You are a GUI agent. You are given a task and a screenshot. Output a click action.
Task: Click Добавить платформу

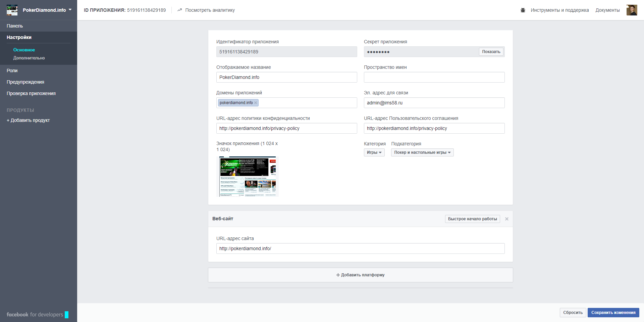360,275
